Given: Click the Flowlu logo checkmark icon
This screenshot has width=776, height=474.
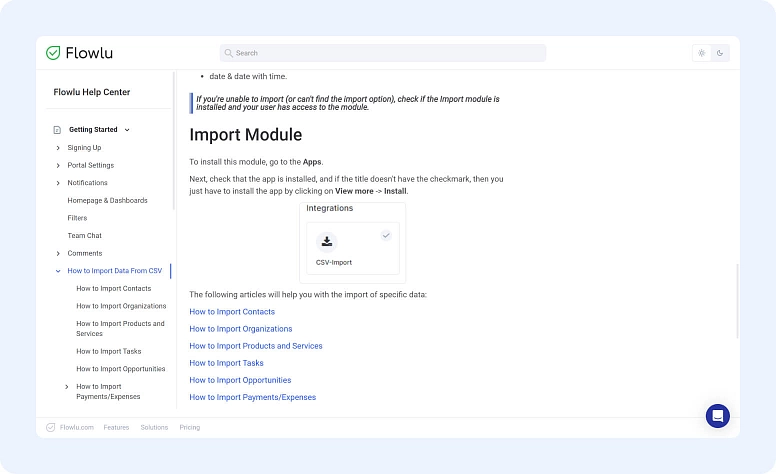Looking at the screenshot, I should pos(53,53).
